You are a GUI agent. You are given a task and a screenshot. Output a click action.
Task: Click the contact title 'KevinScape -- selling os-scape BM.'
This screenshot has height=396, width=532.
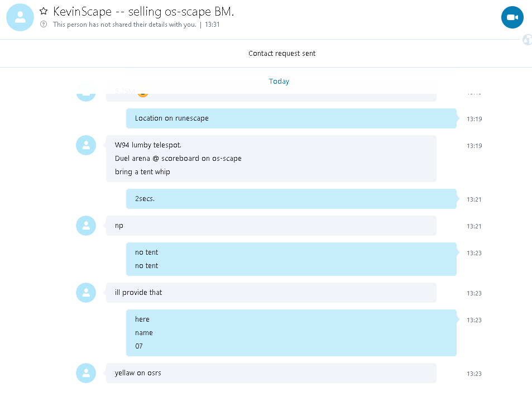pos(143,12)
